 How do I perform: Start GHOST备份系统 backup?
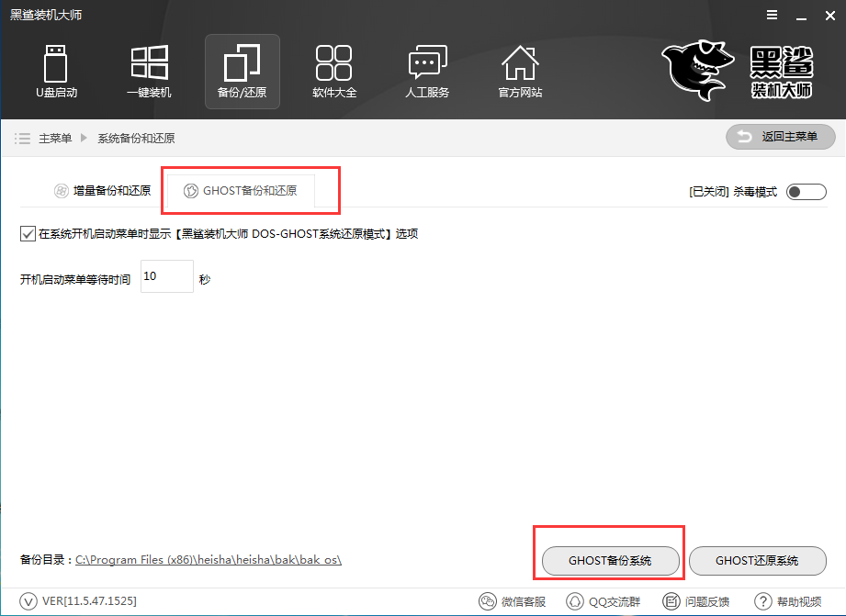[610, 561]
